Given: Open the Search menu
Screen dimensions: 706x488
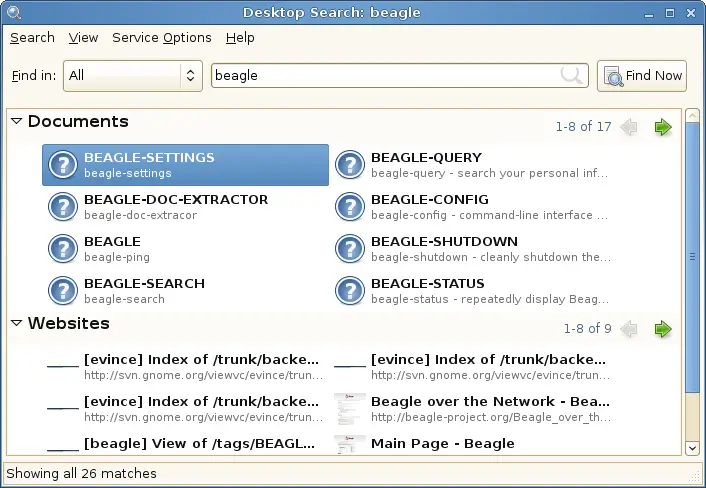Looking at the screenshot, I should (x=32, y=37).
